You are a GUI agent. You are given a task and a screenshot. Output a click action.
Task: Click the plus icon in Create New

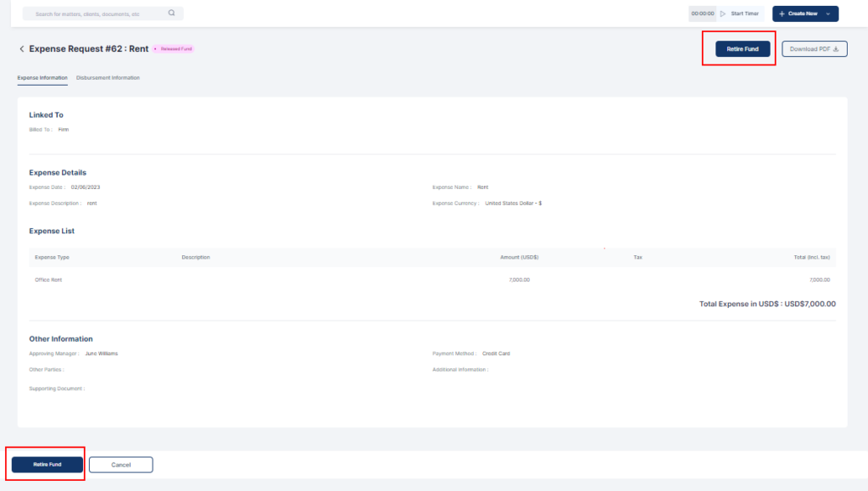782,14
